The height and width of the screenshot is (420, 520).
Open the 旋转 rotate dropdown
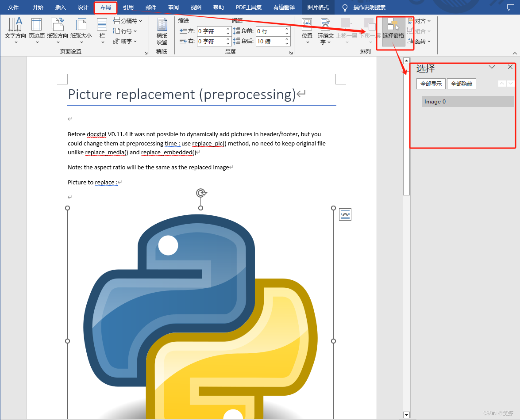[x=420, y=42]
